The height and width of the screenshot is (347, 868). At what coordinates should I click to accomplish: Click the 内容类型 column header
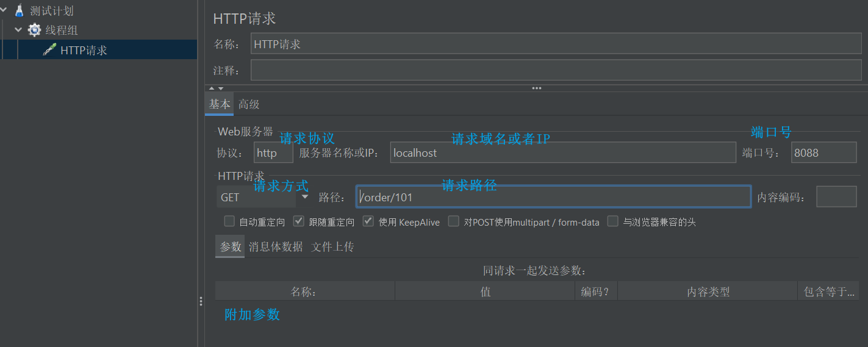(x=708, y=291)
